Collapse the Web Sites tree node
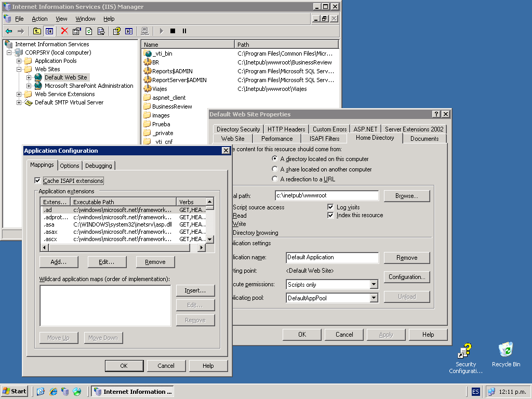Screen dimensions: 532x399 pos(19,69)
